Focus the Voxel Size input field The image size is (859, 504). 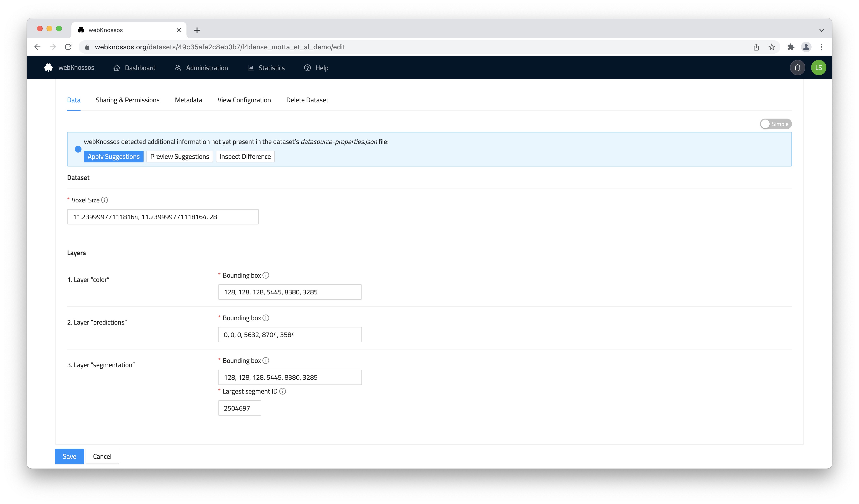click(163, 217)
